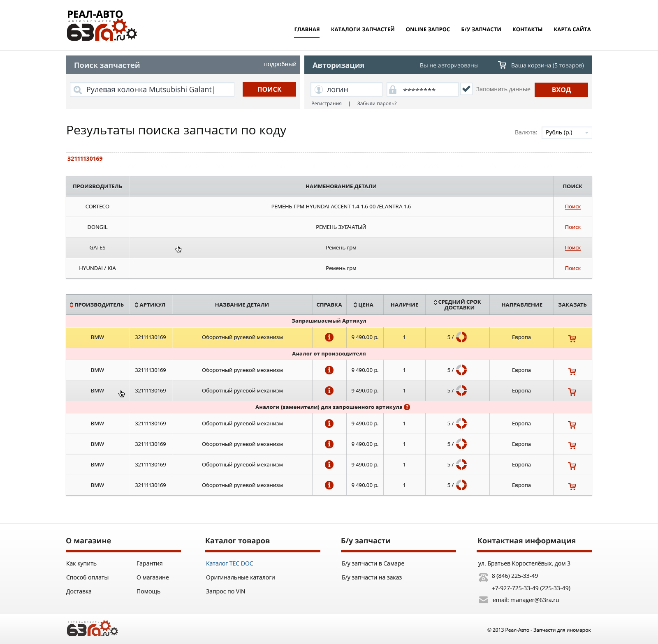Click the info icon in the first row under Аналог от производителя
This screenshot has width=658, height=644.
click(x=329, y=370)
